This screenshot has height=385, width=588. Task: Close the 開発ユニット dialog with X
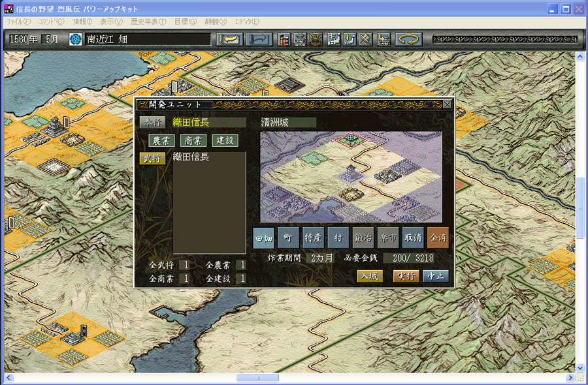tap(447, 104)
